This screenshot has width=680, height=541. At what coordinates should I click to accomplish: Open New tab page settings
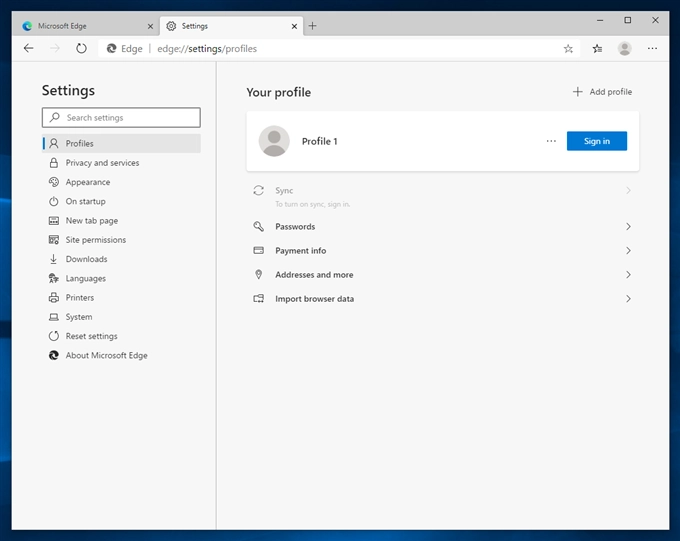pos(121,220)
